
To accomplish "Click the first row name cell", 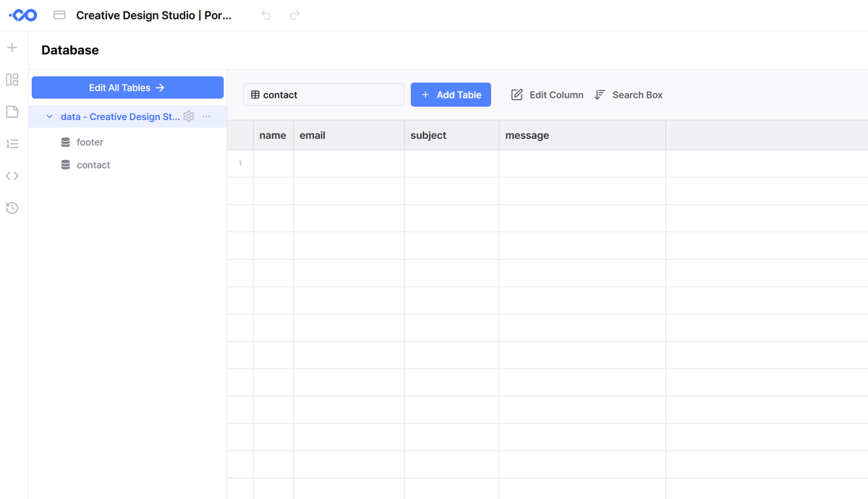I will point(273,163).
